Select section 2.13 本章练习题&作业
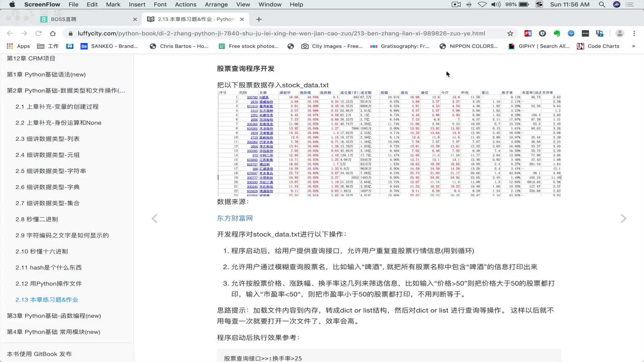Screen dimensions: 644x362 (47, 300)
